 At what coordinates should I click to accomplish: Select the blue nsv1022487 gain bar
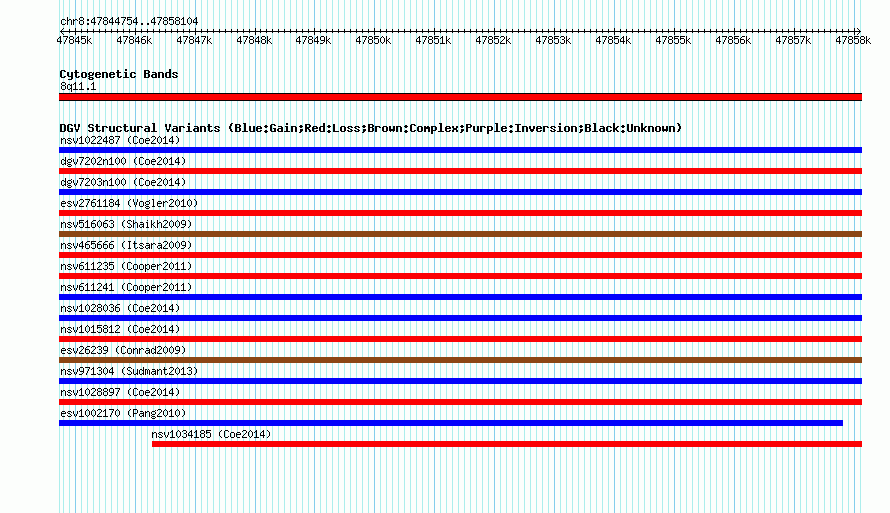(x=460, y=150)
